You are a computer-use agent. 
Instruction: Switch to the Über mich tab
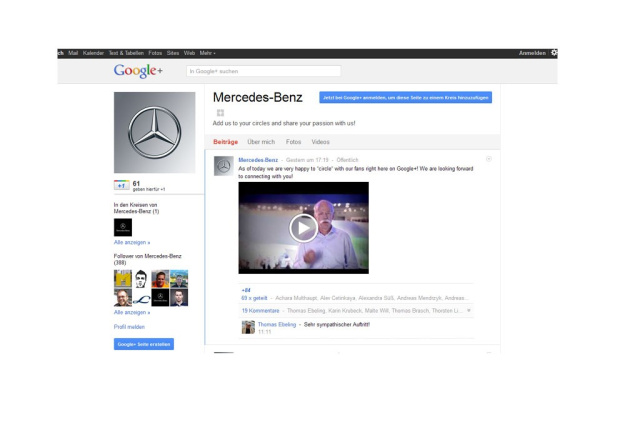(261, 142)
